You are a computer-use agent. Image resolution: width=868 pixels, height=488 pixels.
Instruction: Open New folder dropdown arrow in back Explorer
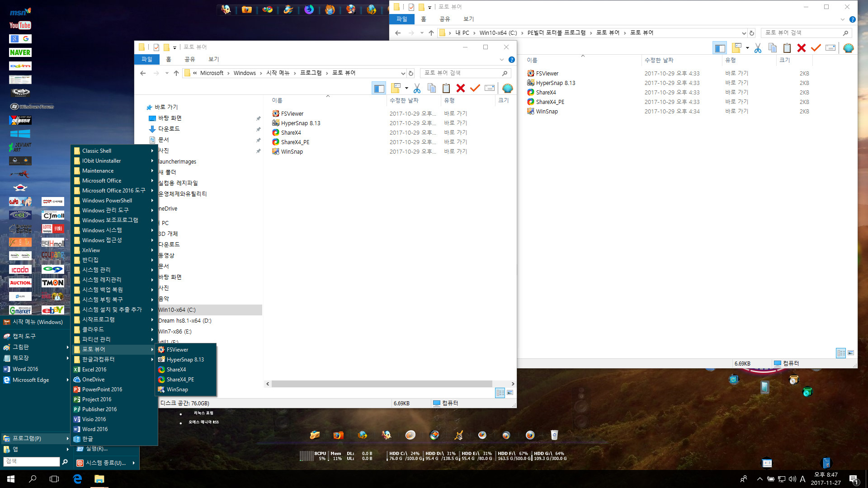pyautogui.click(x=747, y=48)
